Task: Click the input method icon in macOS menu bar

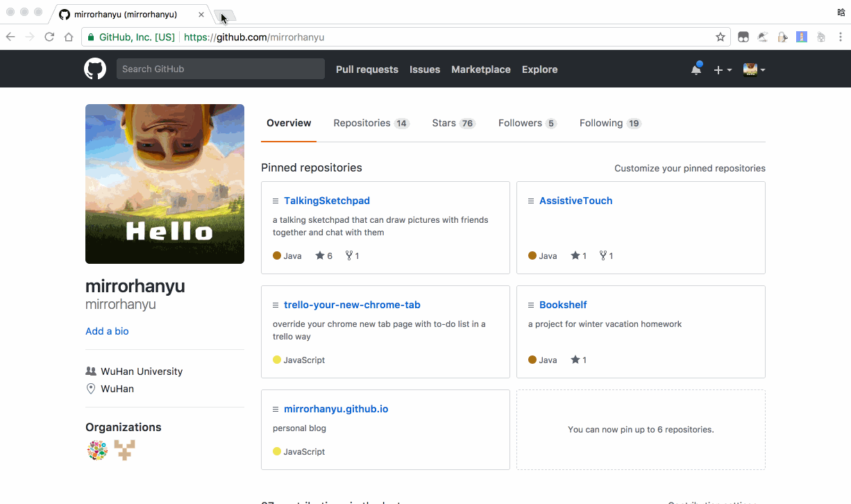Action: (841, 12)
